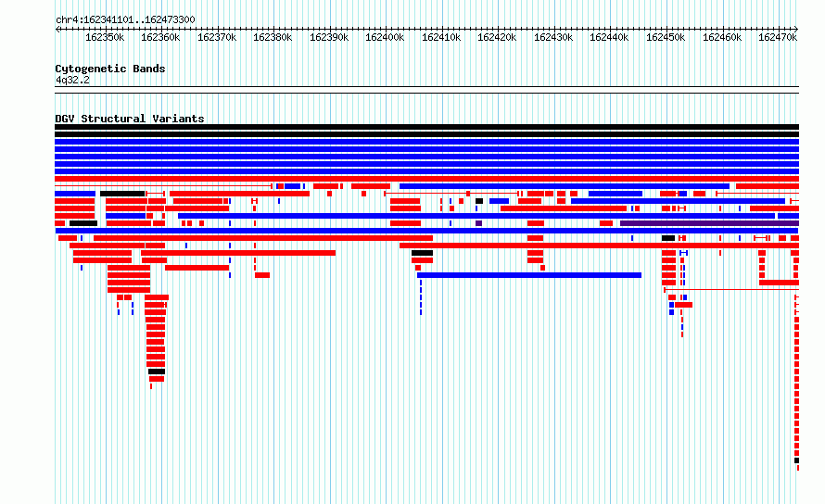Select the 162350k ruler label

coord(105,37)
